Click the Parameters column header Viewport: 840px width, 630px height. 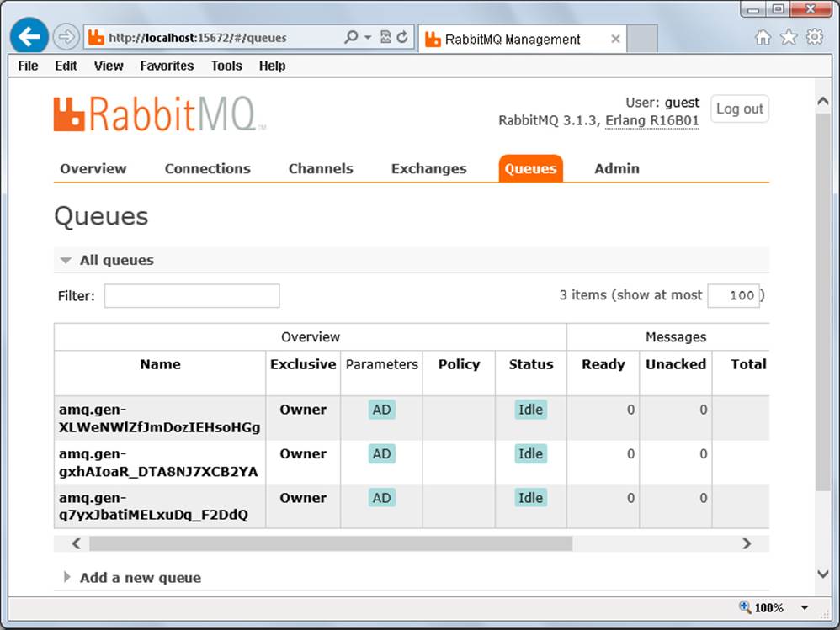click(381, 364)
